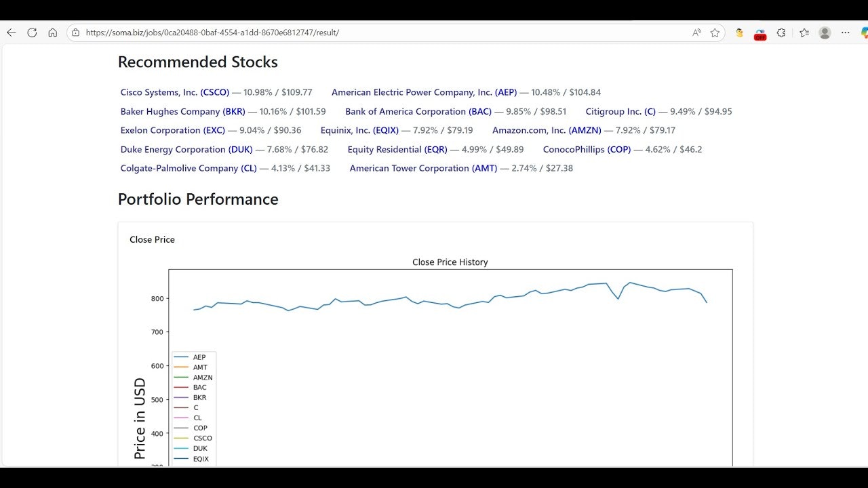The height and width of the screenshot is (488, 868).
Task: Open the Copilot sidebar in Edge
Action: pyautogui.click(x=863, y=32)
